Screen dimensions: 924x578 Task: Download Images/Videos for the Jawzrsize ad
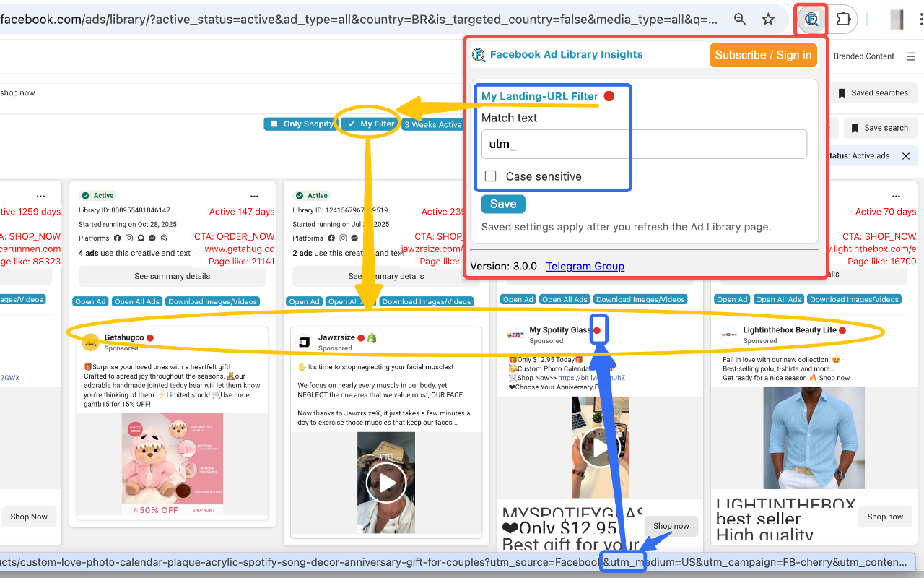click(x=427, y=302)
